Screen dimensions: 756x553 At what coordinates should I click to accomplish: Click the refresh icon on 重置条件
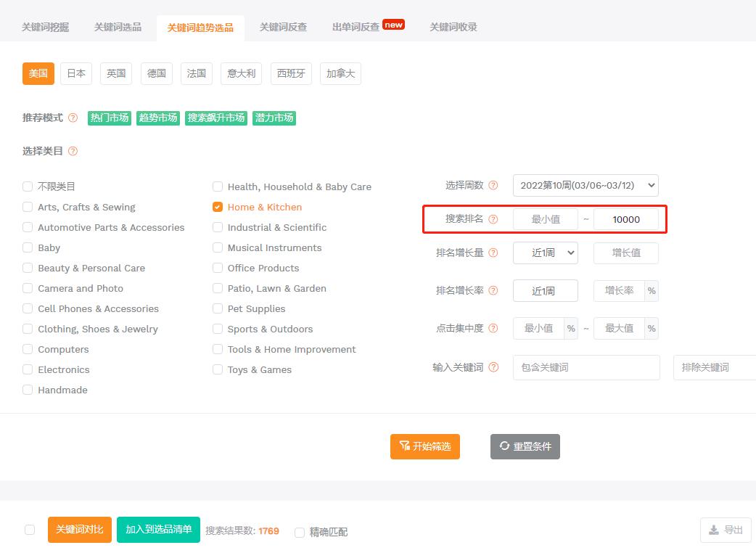(x=505, y=446)
